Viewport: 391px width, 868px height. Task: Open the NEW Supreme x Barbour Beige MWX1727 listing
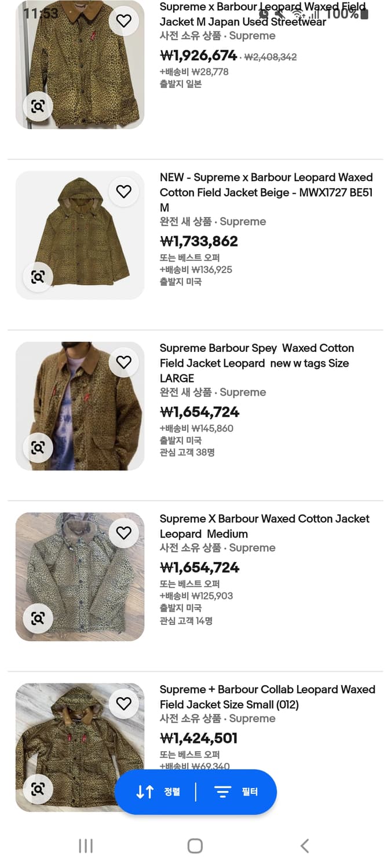point(266,192)
